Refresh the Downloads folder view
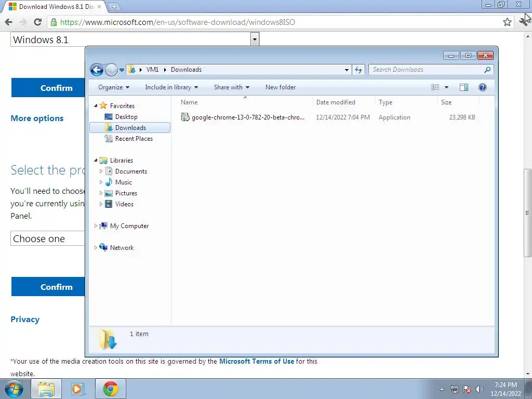The image size is (532, 399). [358, 70]
